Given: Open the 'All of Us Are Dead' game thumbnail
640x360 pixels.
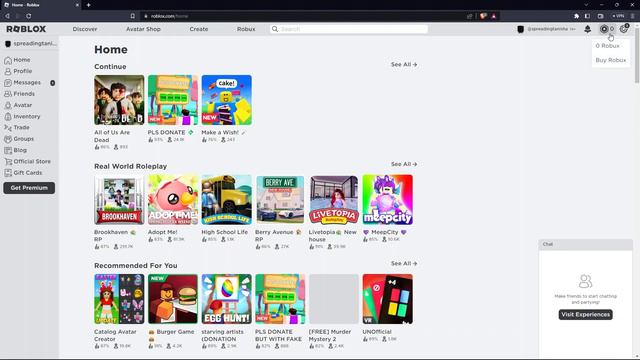Looking at the screenshot, I should pos(119,100).
